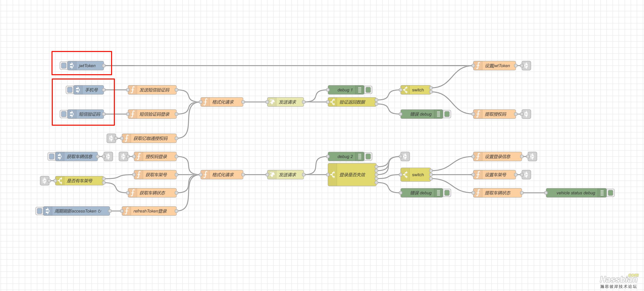Trigger the 周期刷新accessToken inject button

(x=40, y=211)
